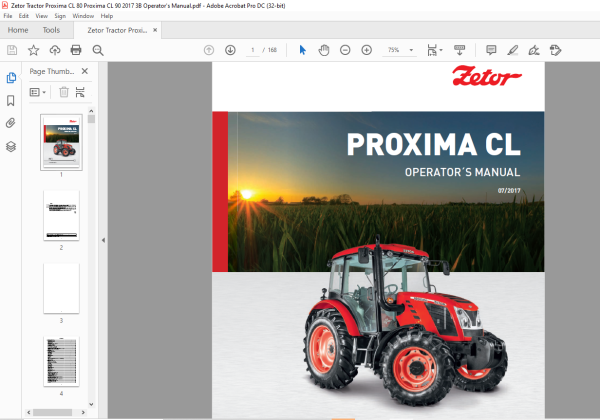Click thumbnails scrollbar down arrow

click(x=91, y=404)
